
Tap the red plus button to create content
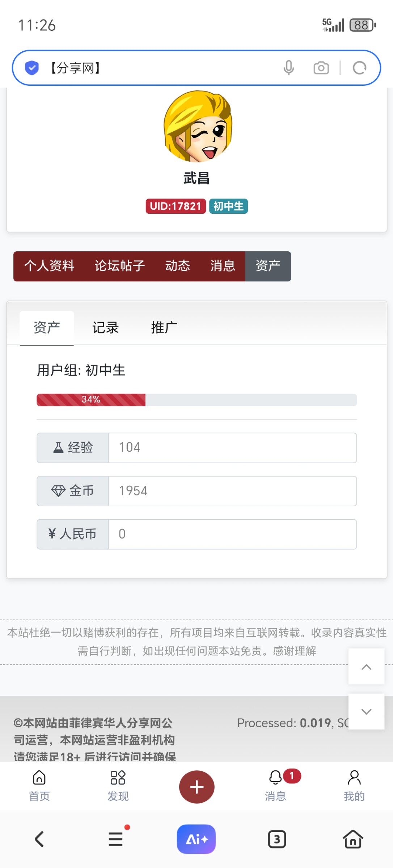point(196,787)
